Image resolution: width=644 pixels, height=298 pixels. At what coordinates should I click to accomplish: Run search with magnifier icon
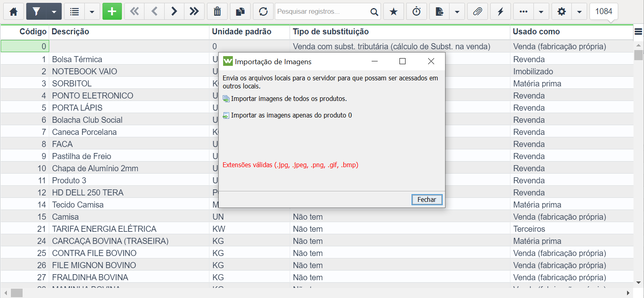(x=374, y=11)
